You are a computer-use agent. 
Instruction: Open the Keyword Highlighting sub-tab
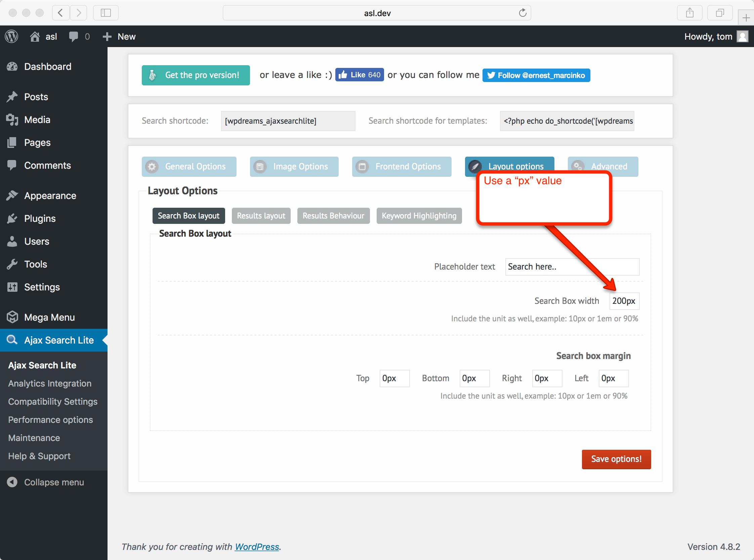tap(419, 215)
